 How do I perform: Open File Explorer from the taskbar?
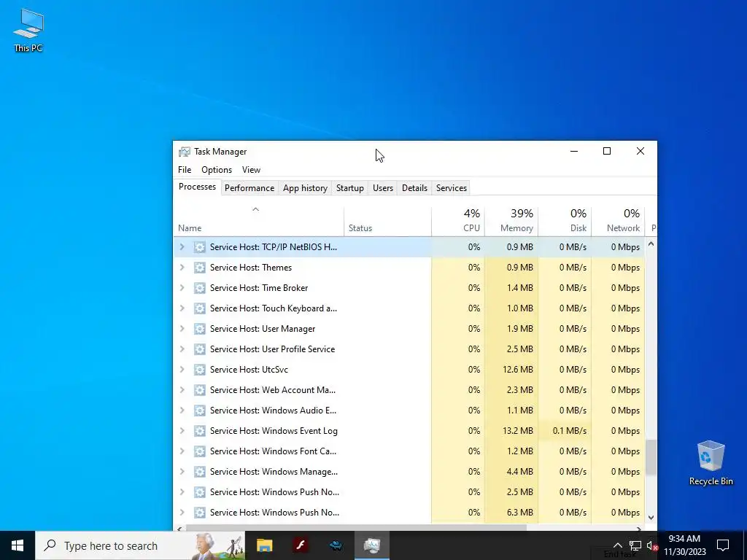coord(264,545)
